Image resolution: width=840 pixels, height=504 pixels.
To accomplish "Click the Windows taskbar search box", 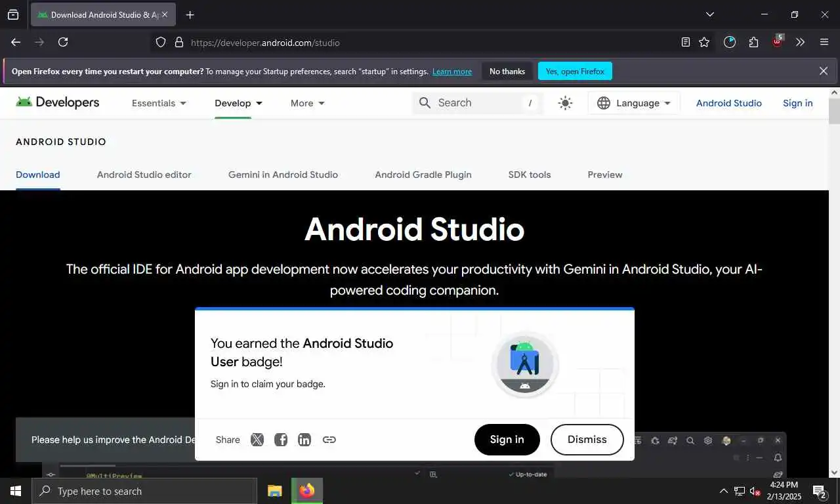I will point(144,491).
